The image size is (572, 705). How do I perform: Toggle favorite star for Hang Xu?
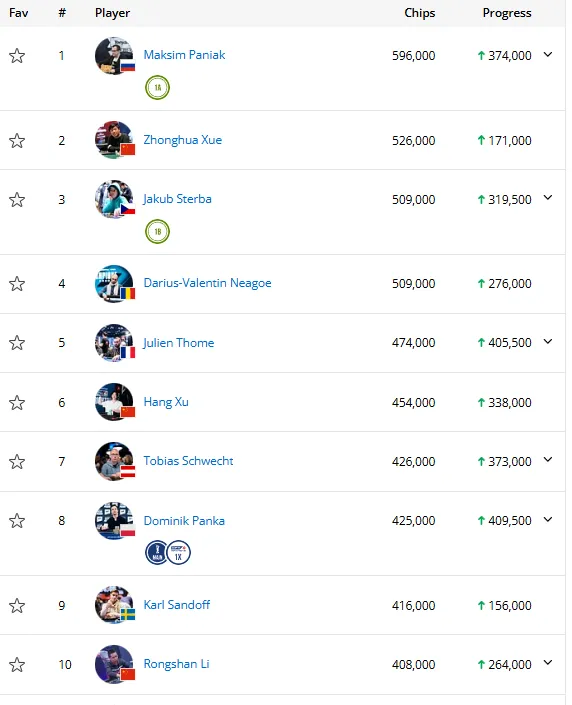[x=17, y=402]
